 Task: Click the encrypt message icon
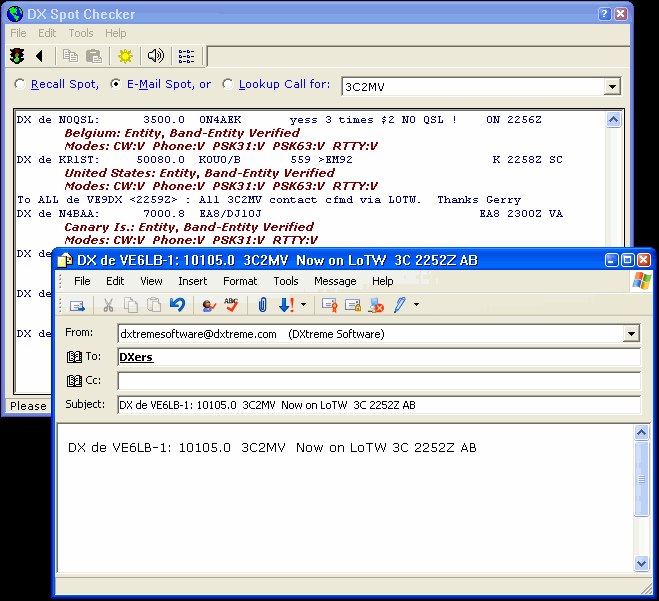tap(353, 305)
